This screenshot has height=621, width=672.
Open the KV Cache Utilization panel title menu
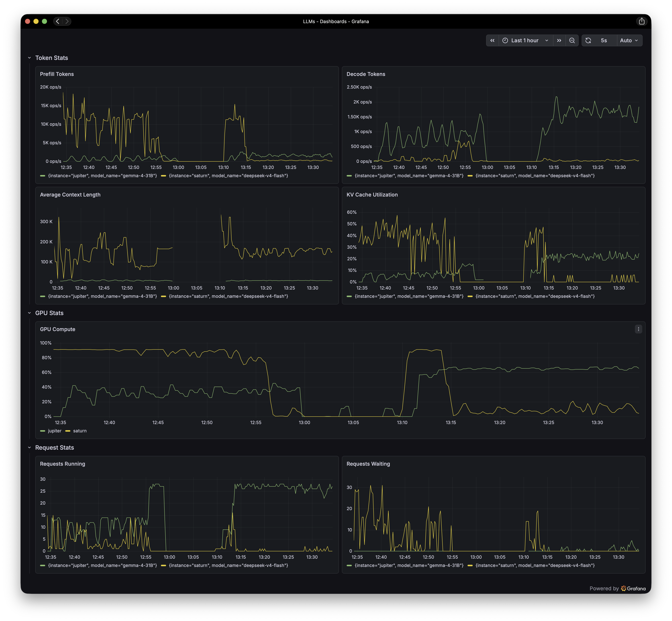[x=372, y=194]
